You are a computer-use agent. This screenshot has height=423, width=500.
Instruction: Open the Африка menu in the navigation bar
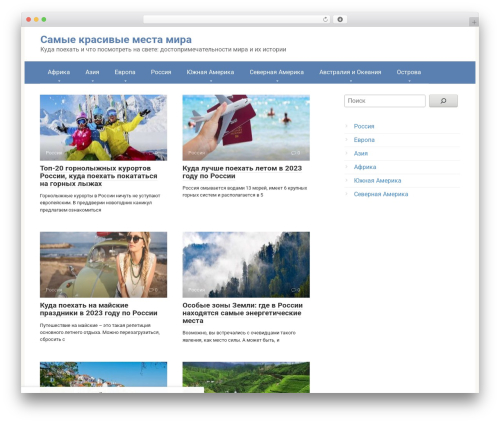pyautogui.click(x=59, y=72)
